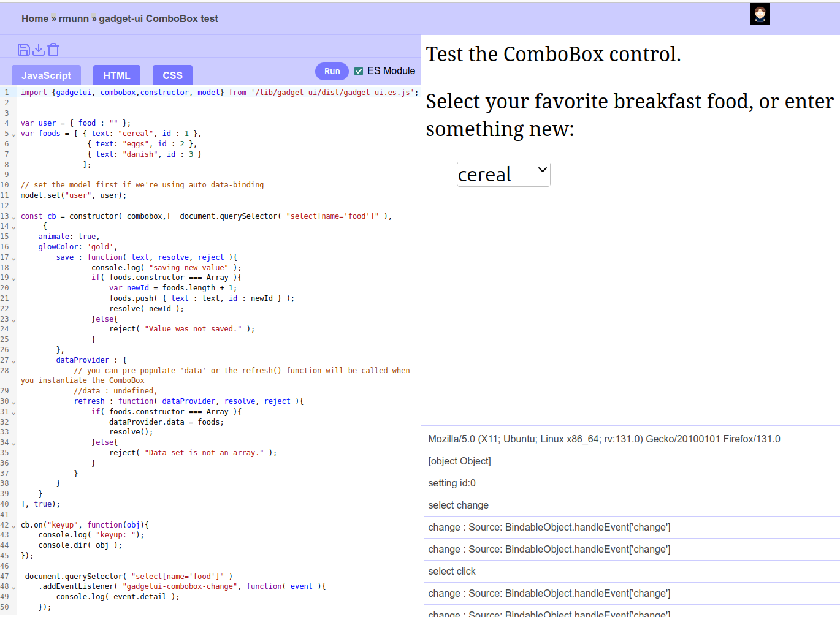Image resolution: width=840 pixels, height=617 pixels.
Task: Click the glowColor: 'gold' code line
Action: click(78, 246)
